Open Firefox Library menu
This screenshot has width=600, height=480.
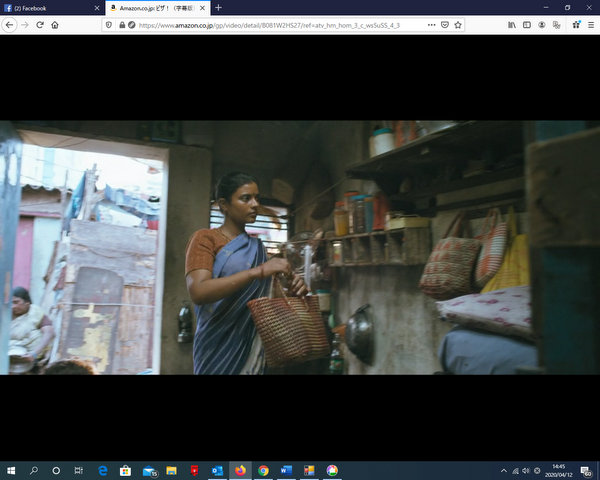pos(512,25)
